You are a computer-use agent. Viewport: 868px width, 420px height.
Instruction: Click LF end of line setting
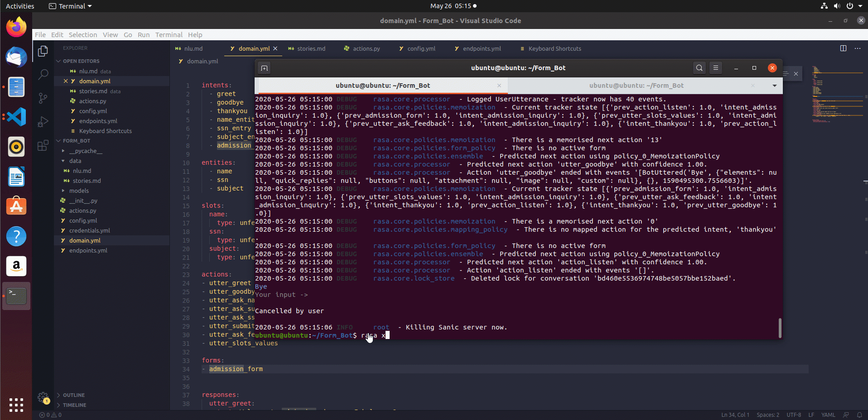tap(811, 415)
